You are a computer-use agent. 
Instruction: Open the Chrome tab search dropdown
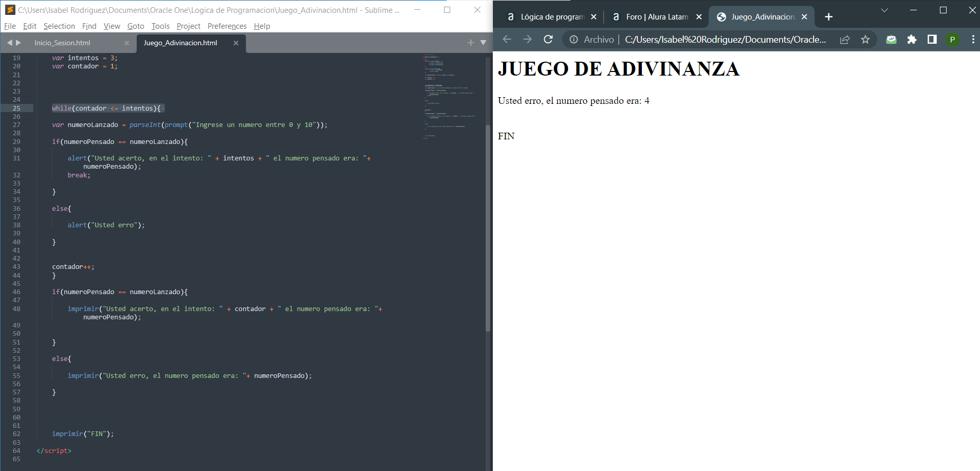[x=884, y=10]
